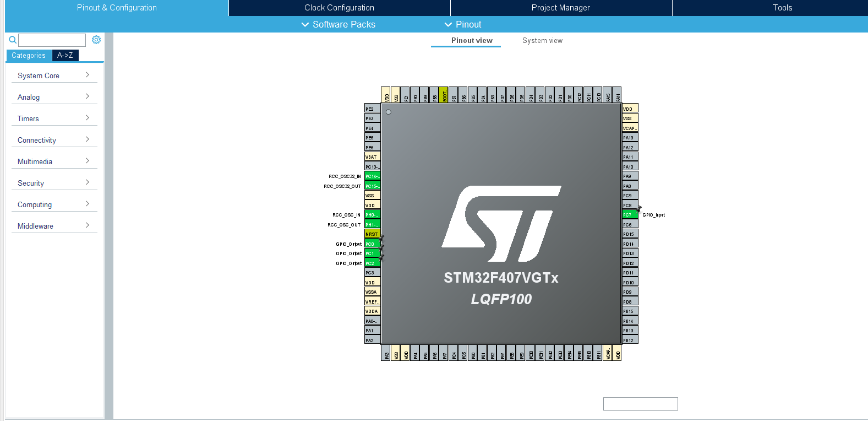Select the BOOT pin on top edge
This screenshot has width=868, height=421.
(444, 95)
